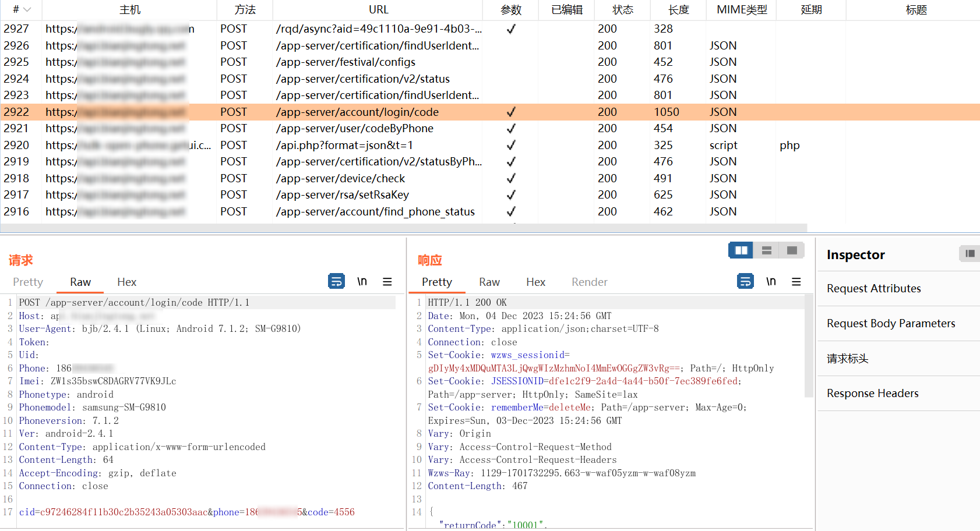This screenshot has height=531, width=980.
Task: Select response Render tab
Action: 590,282
